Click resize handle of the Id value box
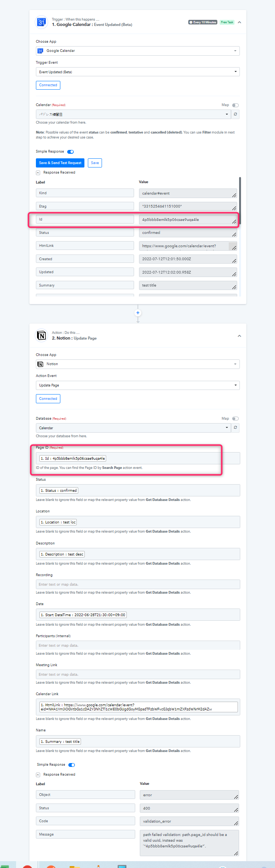Screen dimensions: 275x868 tap(234, 221)
